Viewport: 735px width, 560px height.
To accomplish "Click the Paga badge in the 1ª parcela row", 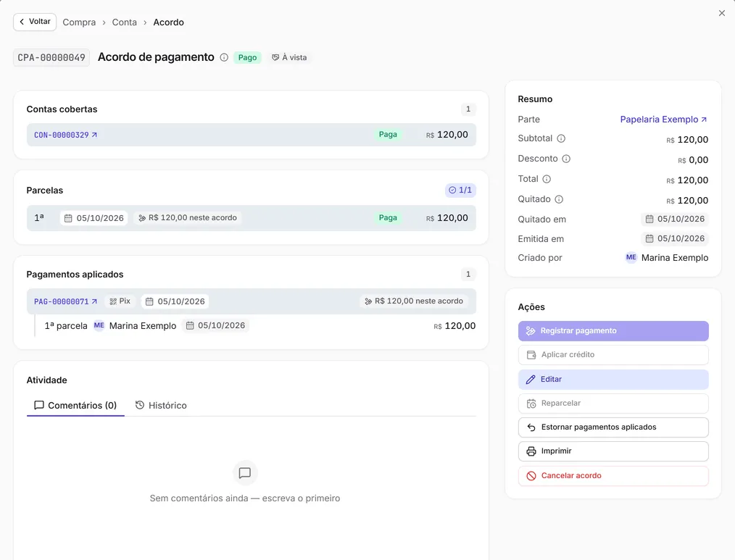I will tap(388, 218).
